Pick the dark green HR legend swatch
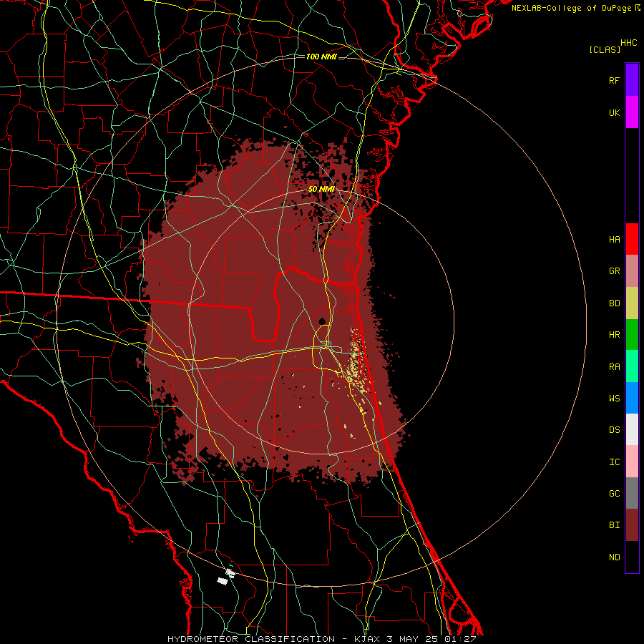Image resolution: width=644 pixels, height=644 pixels. (632, 335)
